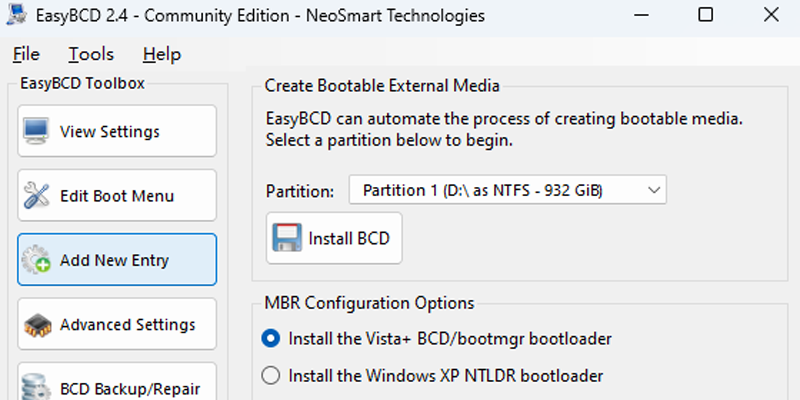Screen dimensions: 800x400
Task: Maximize the EasyBCD window
Action: tap(706, 15)
